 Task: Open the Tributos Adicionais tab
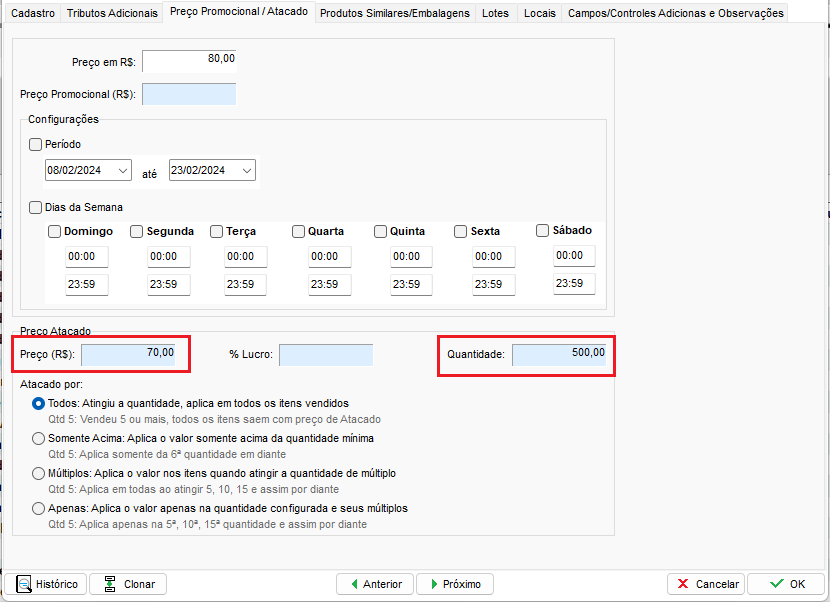point(112,13)
